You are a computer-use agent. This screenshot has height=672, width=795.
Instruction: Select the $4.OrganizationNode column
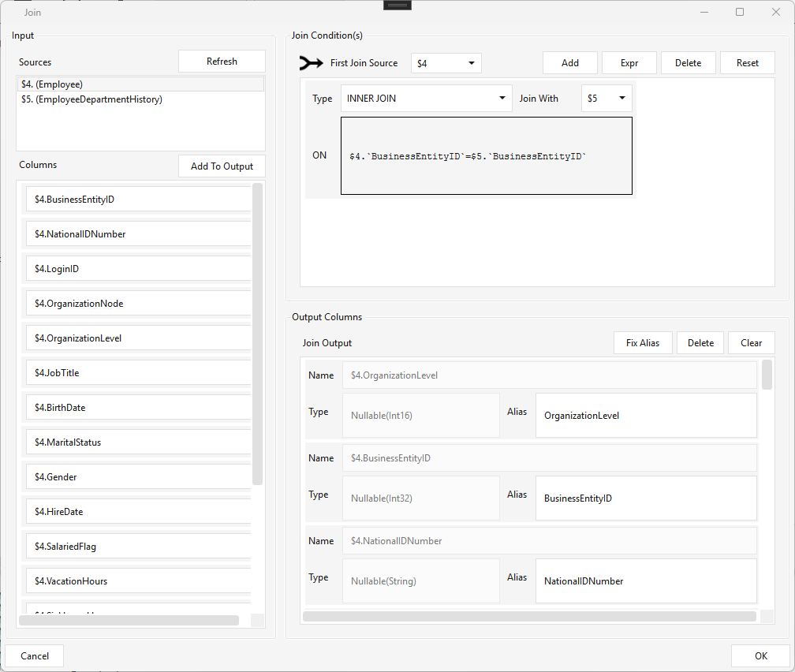click(x=139, y=304)
